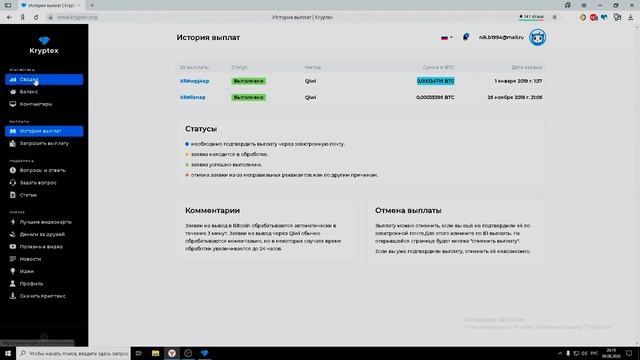The image size is (640, 360).
Task: Click the Лучшие видеокарты lightning icon
Action: 13,222
